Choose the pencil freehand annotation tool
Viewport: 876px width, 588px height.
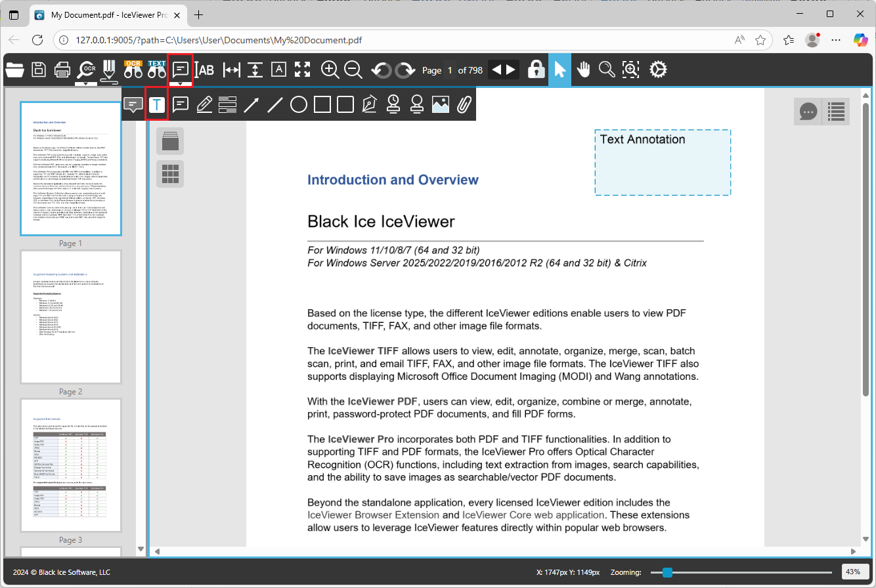point(204,104)
